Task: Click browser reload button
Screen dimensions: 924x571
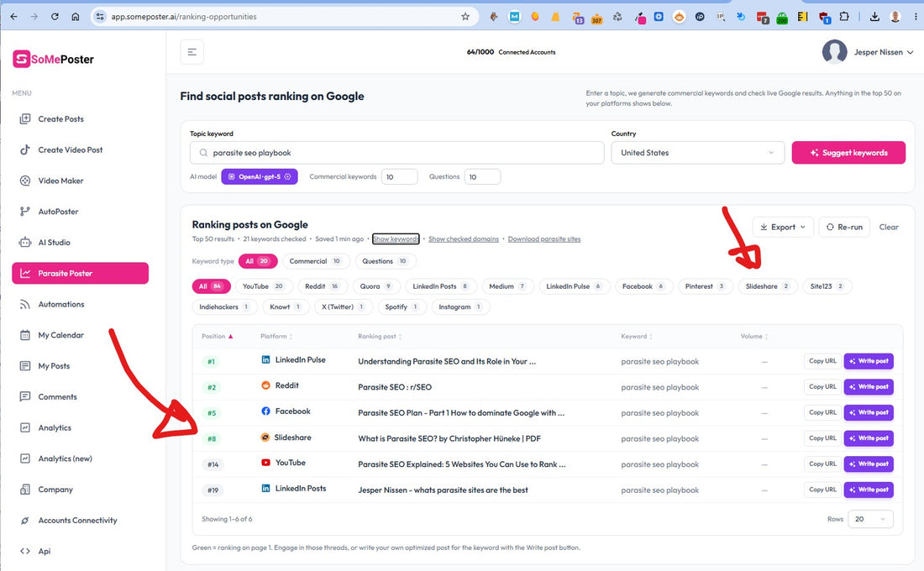Action: click(x=55, y=17)
